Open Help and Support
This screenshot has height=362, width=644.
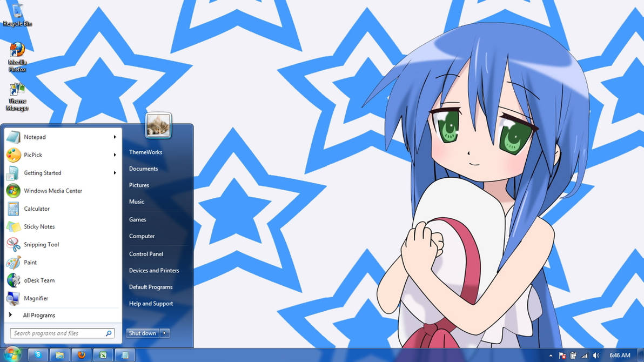(x=151, y=304)
